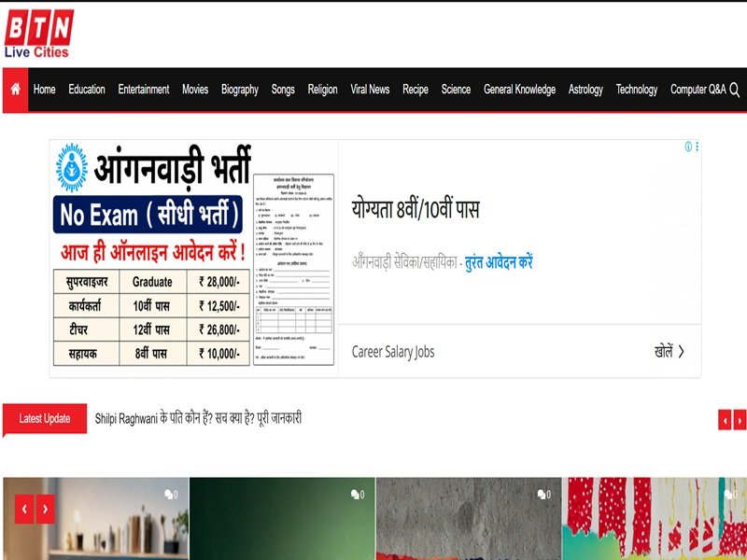The width and height of the screenshot is (747, 560).
Task: Open the Technology category
Action: pyautogui.click(x=637, y=90)
